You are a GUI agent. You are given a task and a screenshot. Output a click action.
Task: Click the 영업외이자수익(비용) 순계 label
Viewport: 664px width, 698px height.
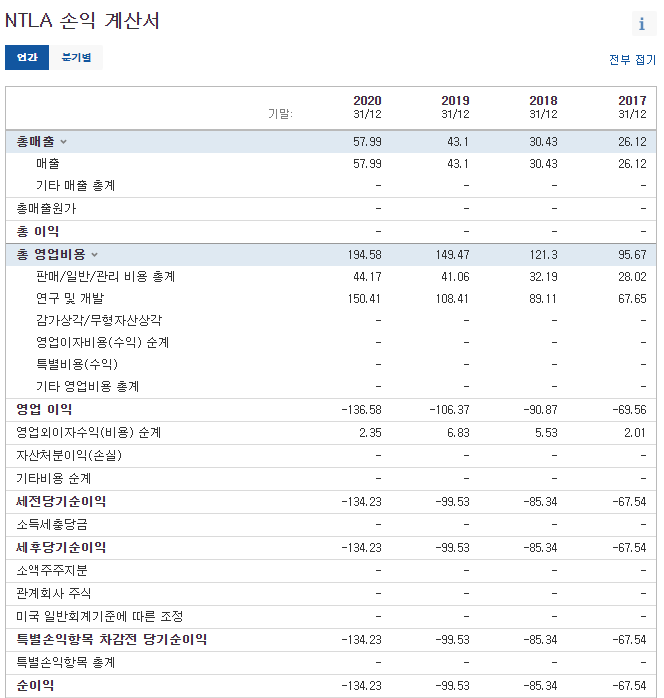(x=89, y=433)
